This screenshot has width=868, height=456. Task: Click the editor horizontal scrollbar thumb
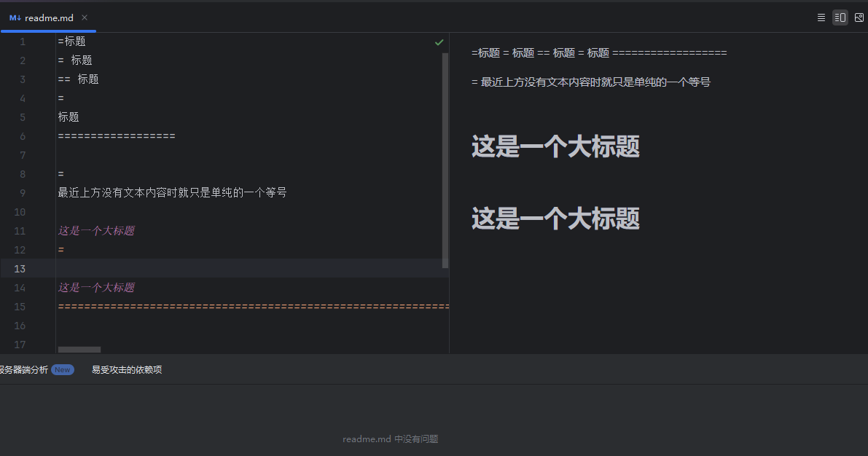point(79,350)
